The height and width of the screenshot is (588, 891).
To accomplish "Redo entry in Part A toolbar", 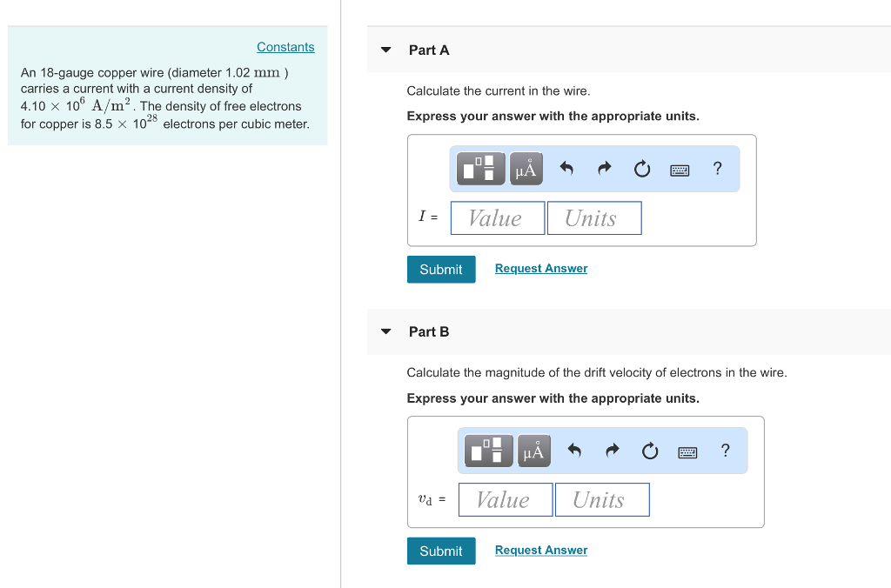I will coord(605,169).
